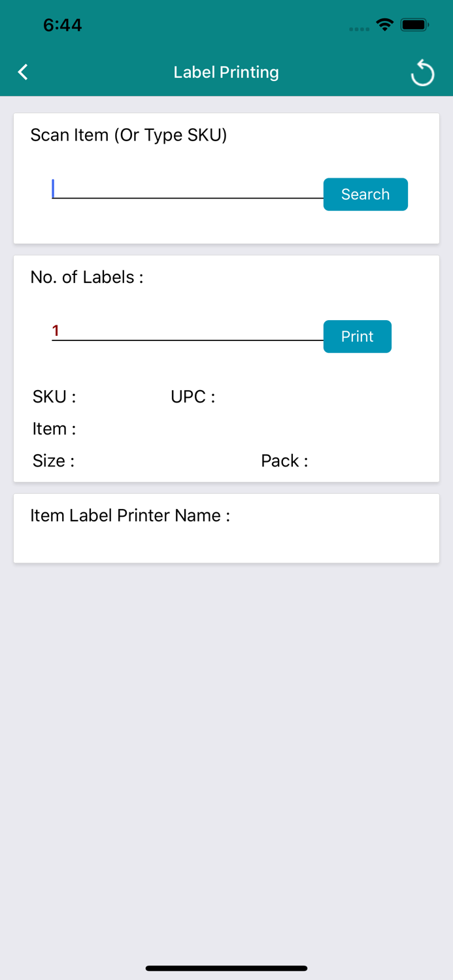Click the Wi-Fi icon in the status bar
Viewport: 453px width, 980px height.
[384, 24]
